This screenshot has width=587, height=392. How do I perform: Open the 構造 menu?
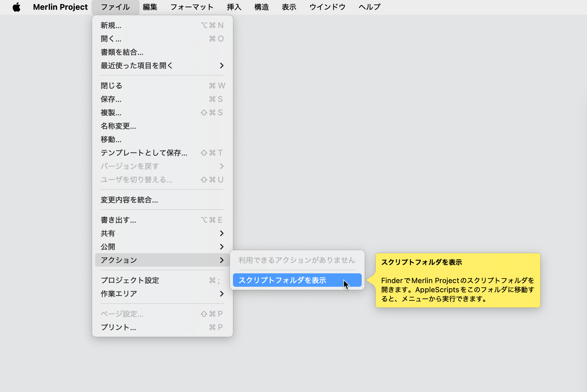262,7
